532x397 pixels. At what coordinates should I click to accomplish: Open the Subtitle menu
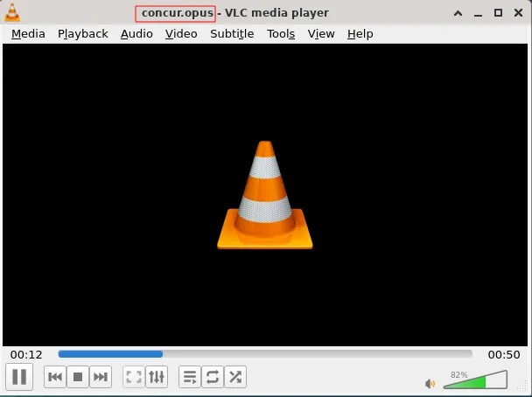click(232, 34)
